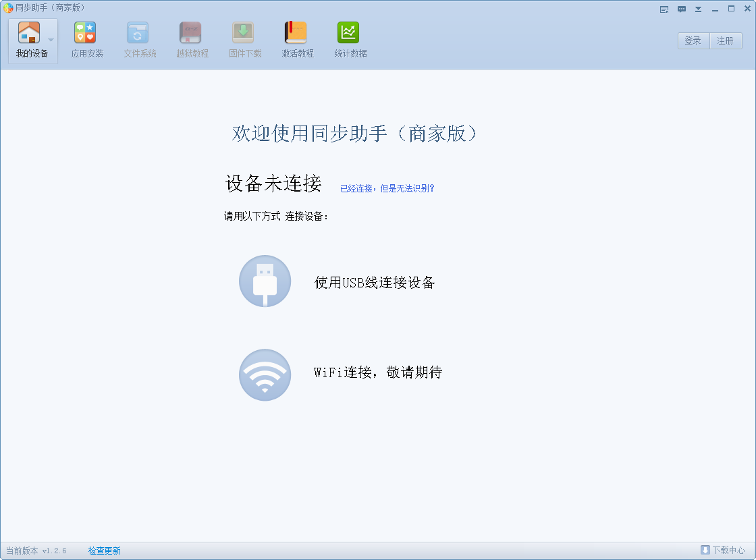The height and width of the screenshot is (560, 756).
Task: Open the 我的设备 home icon
Action: (x=29, y=33)
